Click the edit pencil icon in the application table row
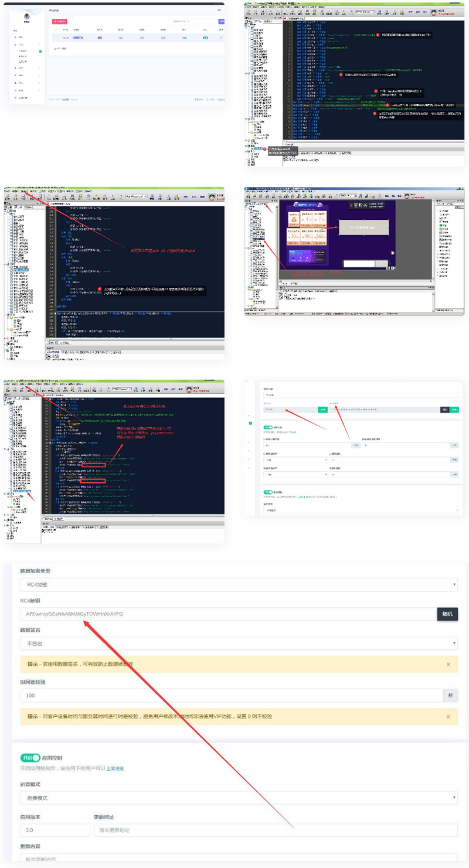The image size is (469, 868). [x=222, y=37]
